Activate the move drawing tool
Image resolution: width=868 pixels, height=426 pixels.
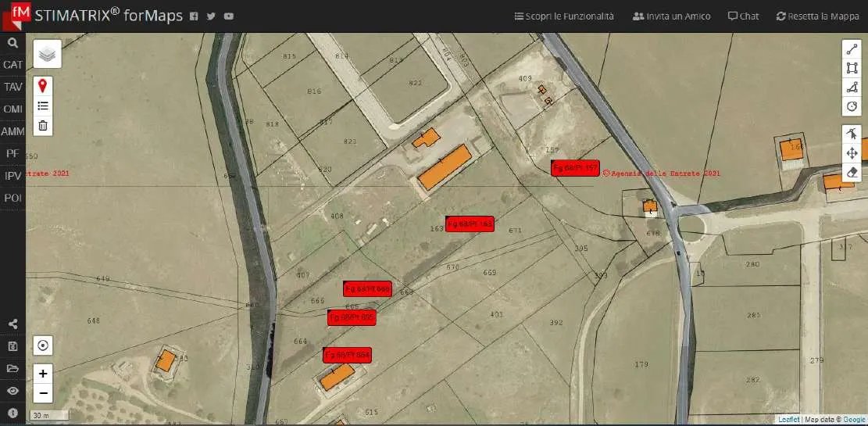tap(852, 153)
